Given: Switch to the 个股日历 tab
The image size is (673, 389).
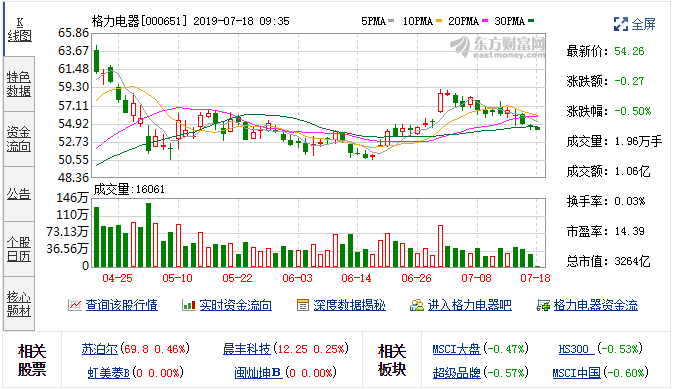Looking at the screenshot, I should [x=19, y=249].
